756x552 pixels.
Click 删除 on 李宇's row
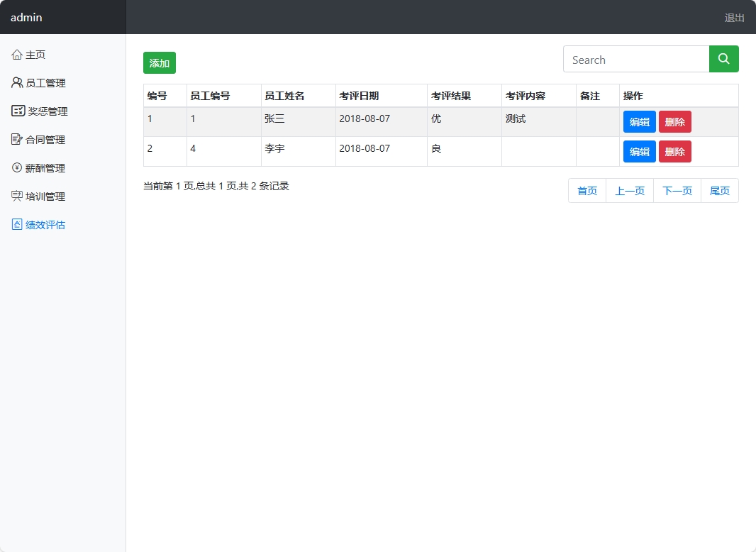pos(674,151)
